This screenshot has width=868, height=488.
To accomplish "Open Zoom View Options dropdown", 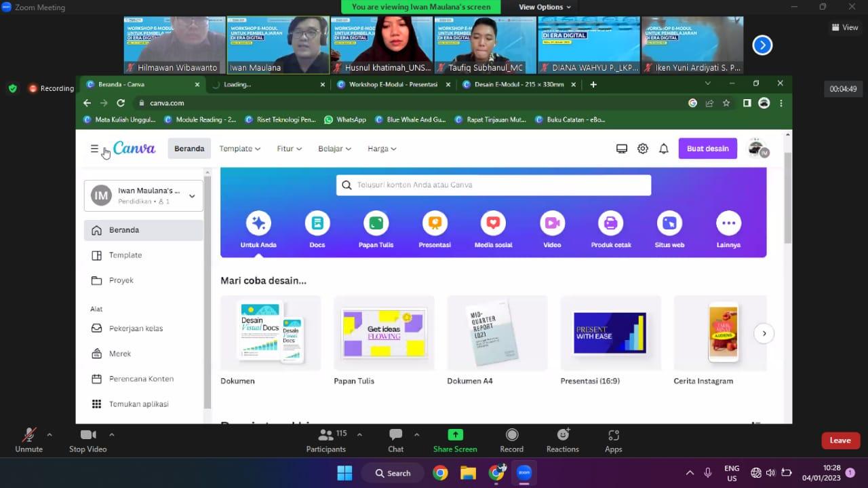I will 545,7.
